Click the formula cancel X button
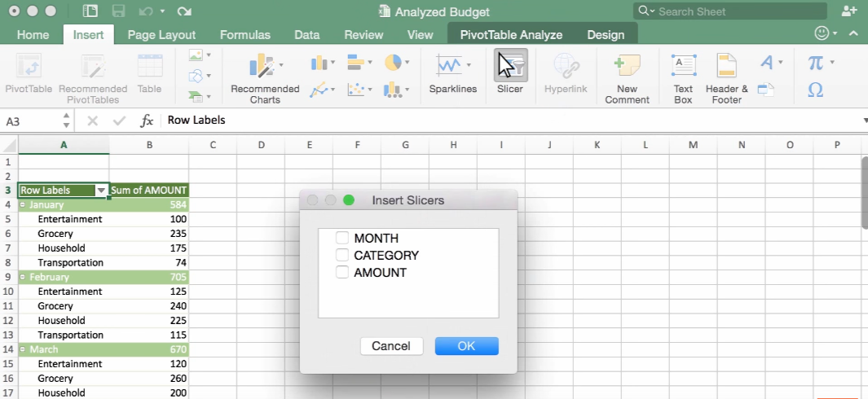This screenshot has height=399, width=868. tap(92, 121)
